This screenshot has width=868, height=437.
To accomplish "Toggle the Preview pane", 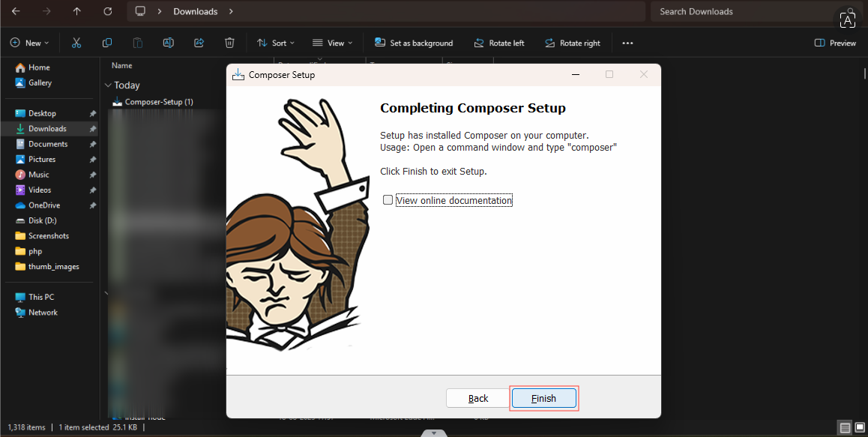I will 835,43.
